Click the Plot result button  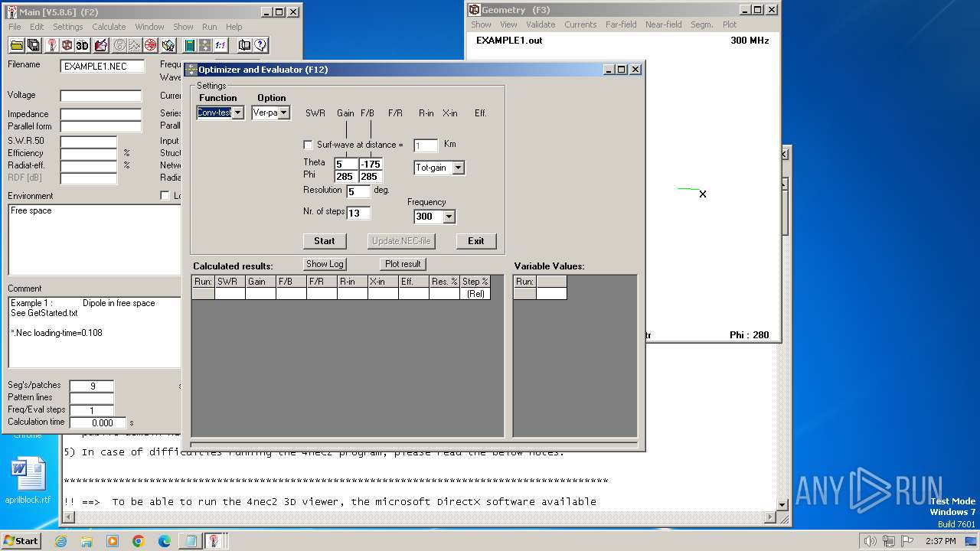click(403, 264)
